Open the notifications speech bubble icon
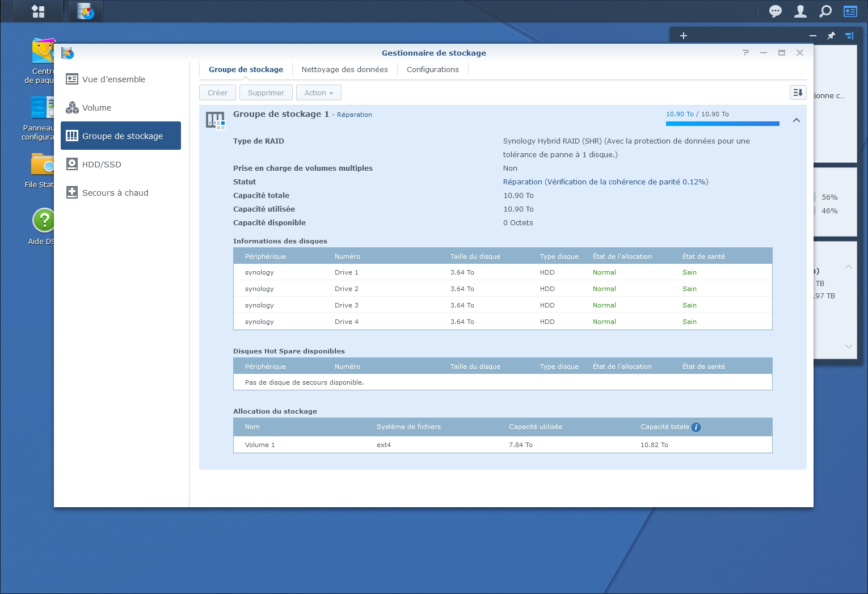Image resolution: width=868 pixels, height=594 pixels. coord(775,11)
